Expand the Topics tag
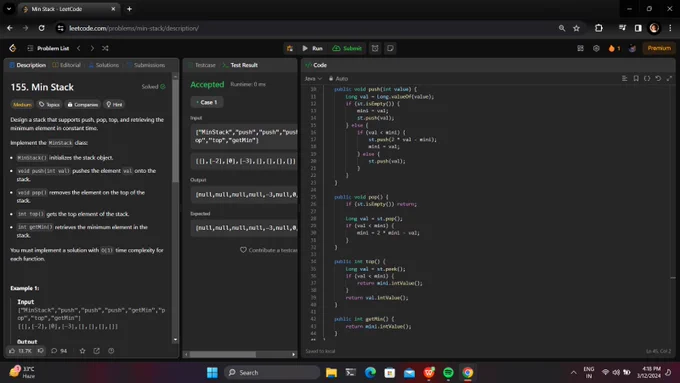Viewport: 680px width, 383px height. pos(49,105)
